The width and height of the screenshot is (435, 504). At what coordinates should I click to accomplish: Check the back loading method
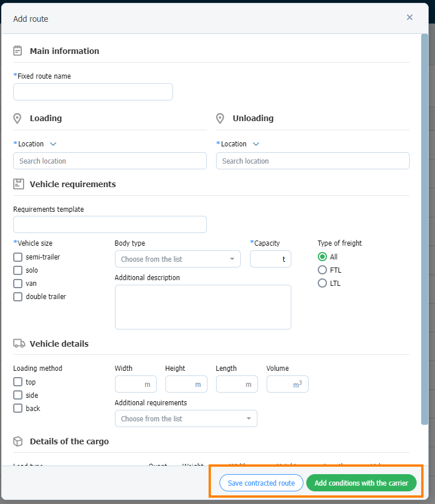point(18,408)
